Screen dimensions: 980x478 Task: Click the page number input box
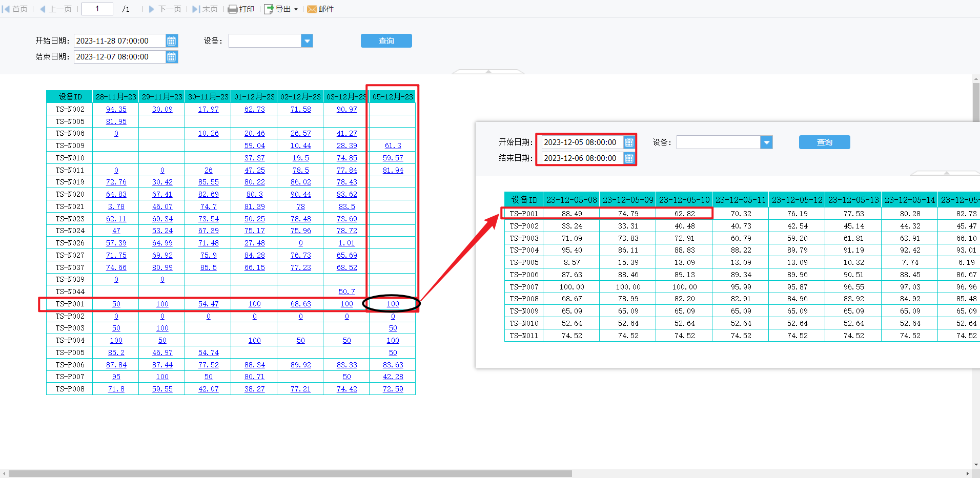97,9
